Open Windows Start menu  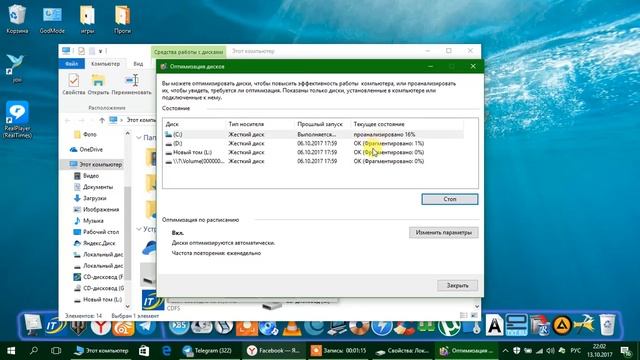pos(11,351)
